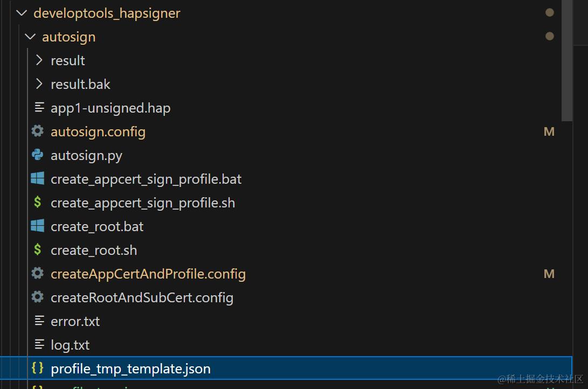Open create_root.sh file

(x=94, y=251)
